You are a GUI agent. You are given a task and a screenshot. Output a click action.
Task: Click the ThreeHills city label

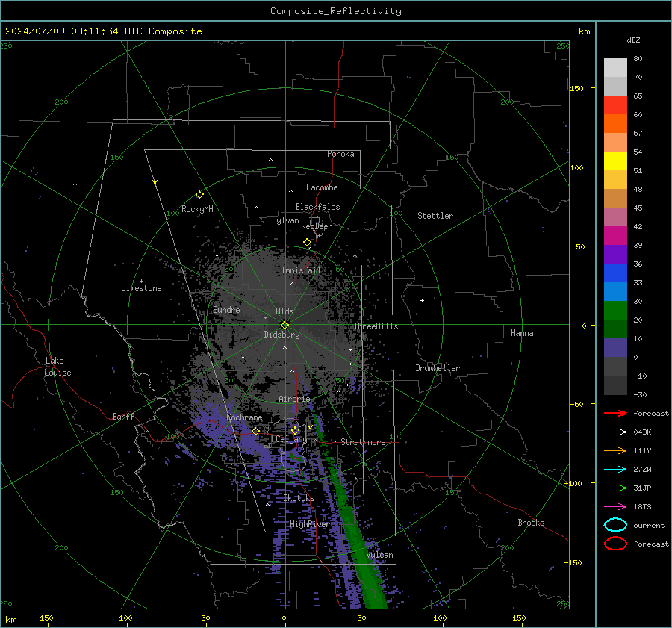(x=376, y=326)
